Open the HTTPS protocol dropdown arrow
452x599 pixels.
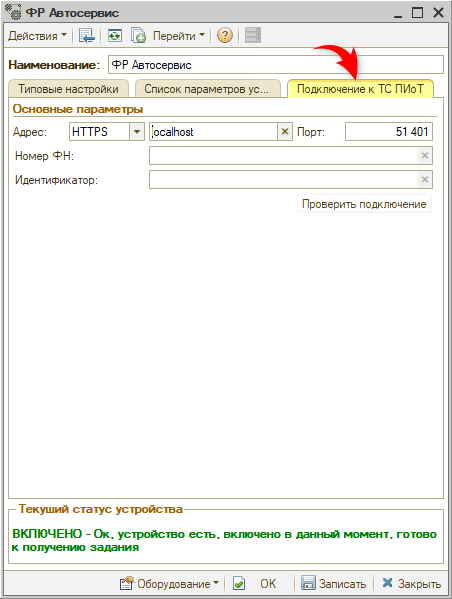click(137, 132)
